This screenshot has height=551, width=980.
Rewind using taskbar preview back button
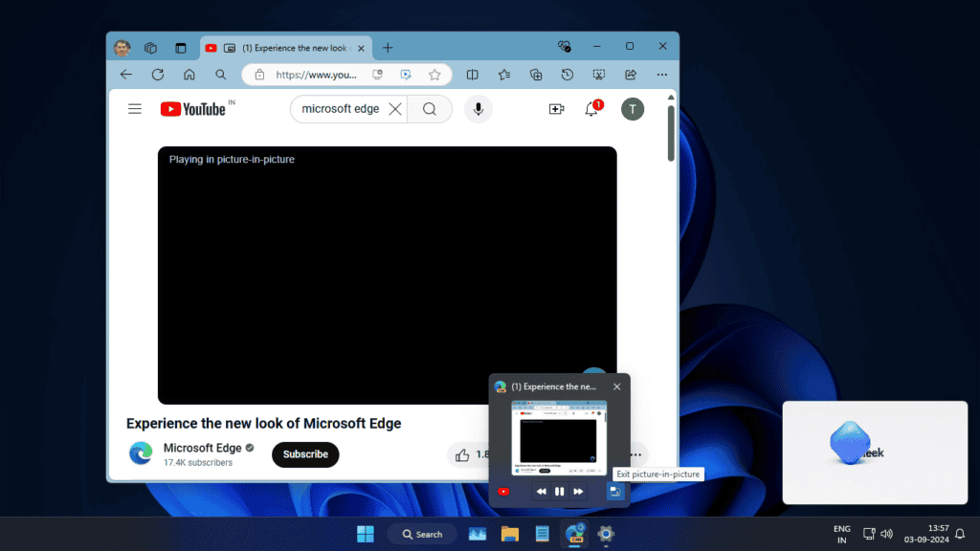pos(541,492)
